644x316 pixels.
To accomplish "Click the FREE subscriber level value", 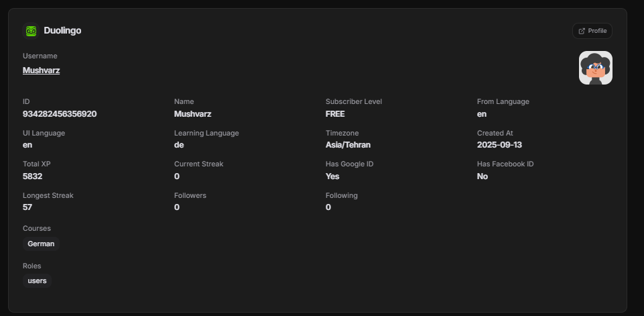I will pyautogui.click(x=335, y=114).
